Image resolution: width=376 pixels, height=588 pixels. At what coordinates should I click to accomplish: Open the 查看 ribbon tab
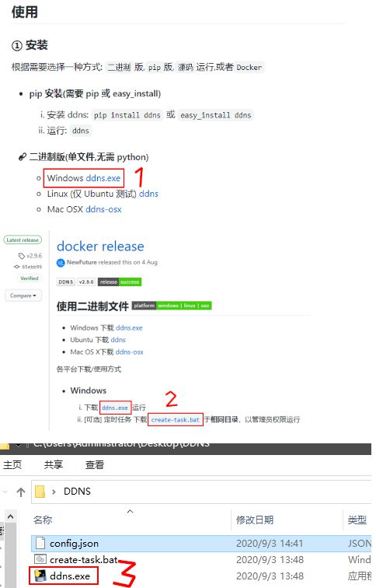tap(94, 465)
